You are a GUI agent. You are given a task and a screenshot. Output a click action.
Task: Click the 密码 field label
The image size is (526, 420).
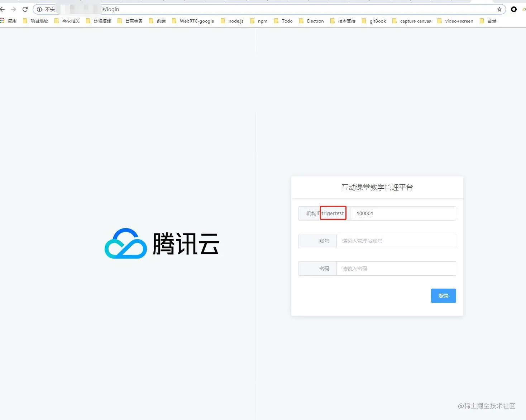324,269
